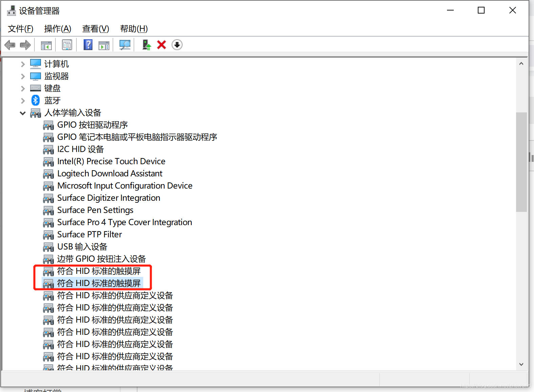Select the first 符合 HID 标准的供应商定义设备 entry
Image resolution: width=534 pixels, height=392 pixels.
tap(115, 296)
